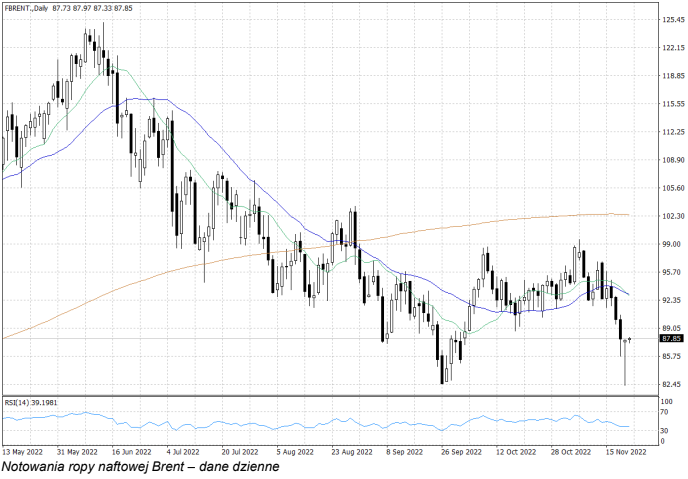Click the last candlestick with long lower wick

coord(624,362)
